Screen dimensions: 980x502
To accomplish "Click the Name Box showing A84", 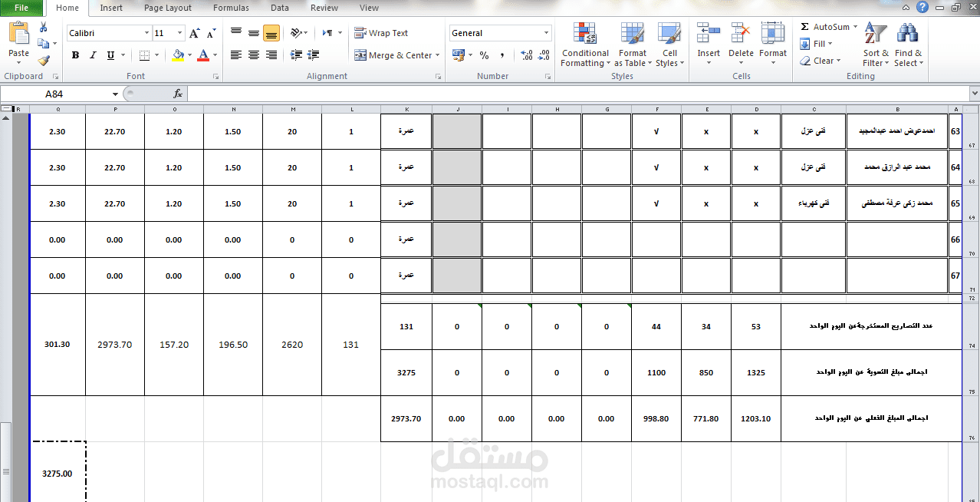I will [x=54, y=94].
